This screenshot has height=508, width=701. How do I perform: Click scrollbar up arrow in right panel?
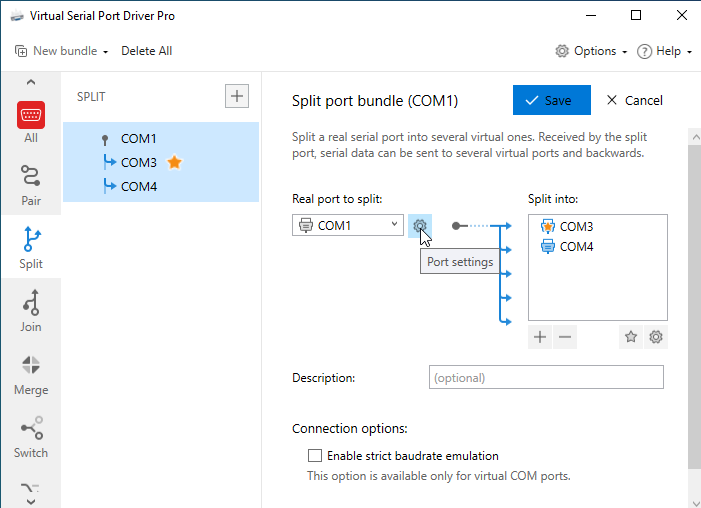point(694,137)
